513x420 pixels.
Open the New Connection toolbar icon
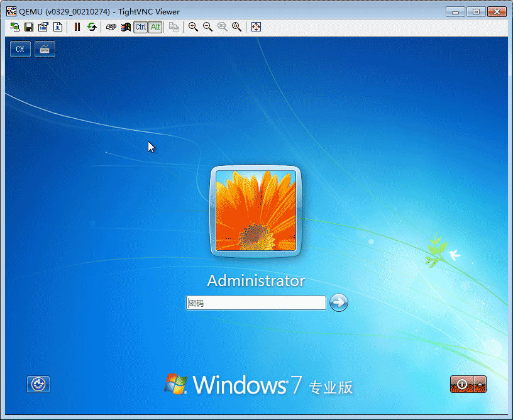click(x=14, y=27)
